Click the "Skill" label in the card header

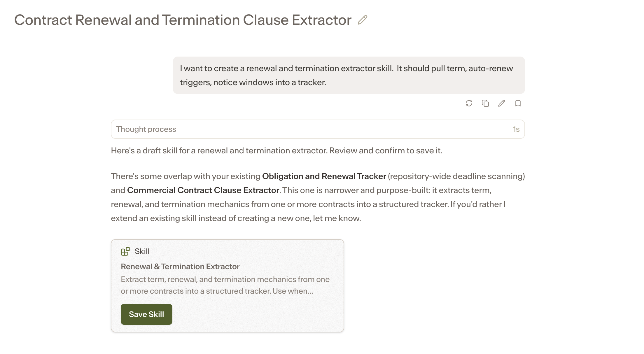tap(142, 251)
